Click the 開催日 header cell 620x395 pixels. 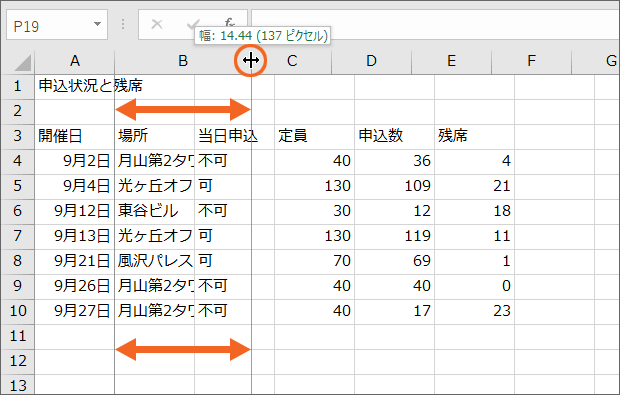pyautogui.click(x=74, y=136)
